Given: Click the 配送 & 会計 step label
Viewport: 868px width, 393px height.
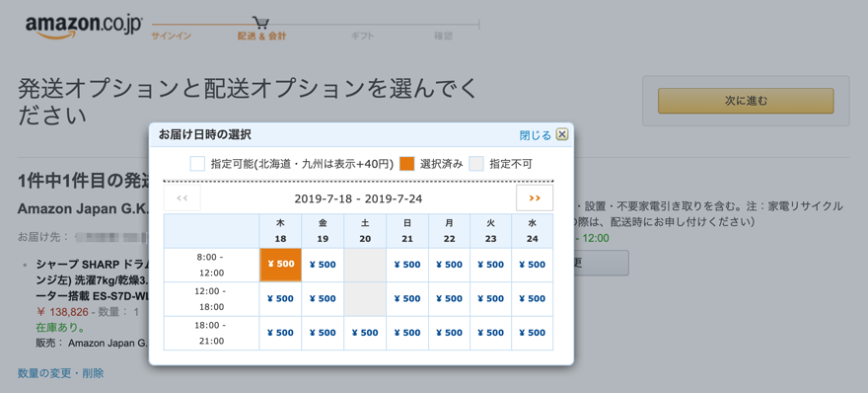Looking at the screenshot, I should (261, 36).
